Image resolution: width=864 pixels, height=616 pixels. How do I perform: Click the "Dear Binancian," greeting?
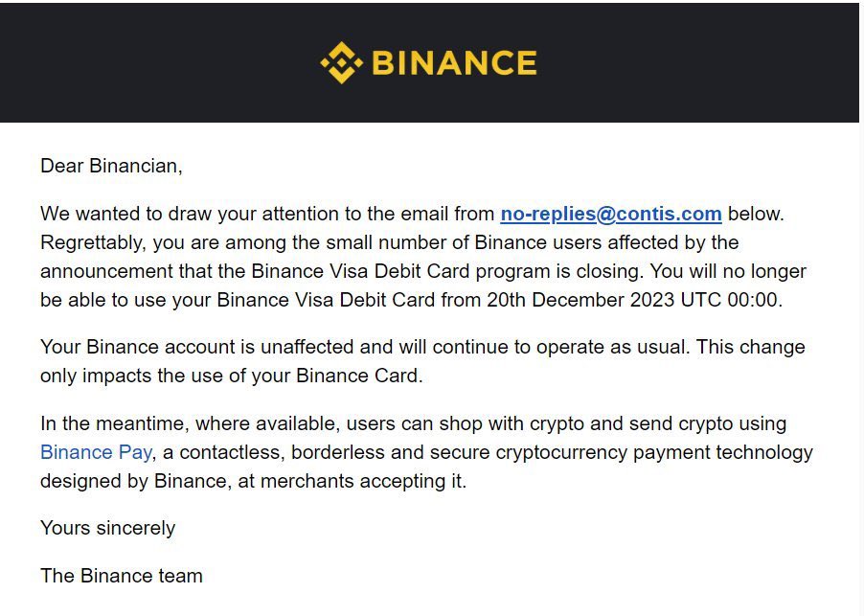(111, 166)
